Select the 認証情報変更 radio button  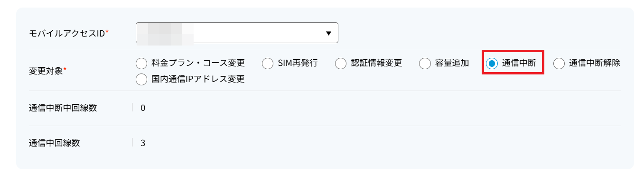tap(341, 63)
